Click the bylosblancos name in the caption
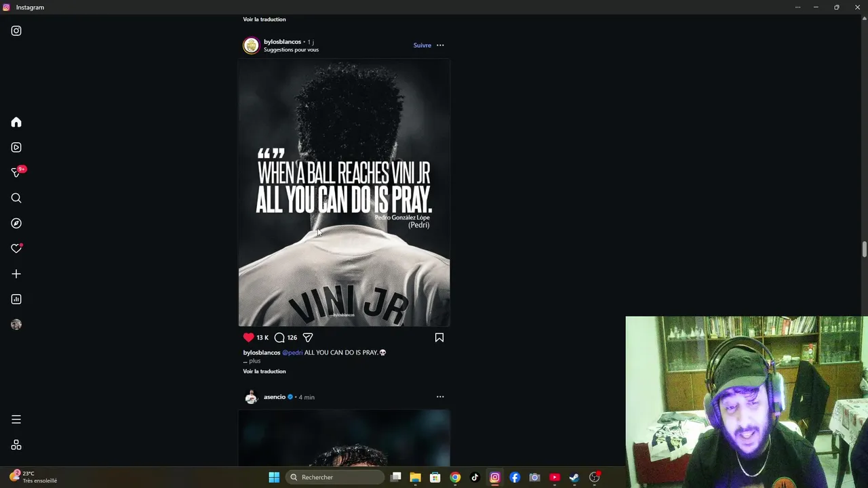868x488 pixels. pyautogui.click(x=262, y=352)
